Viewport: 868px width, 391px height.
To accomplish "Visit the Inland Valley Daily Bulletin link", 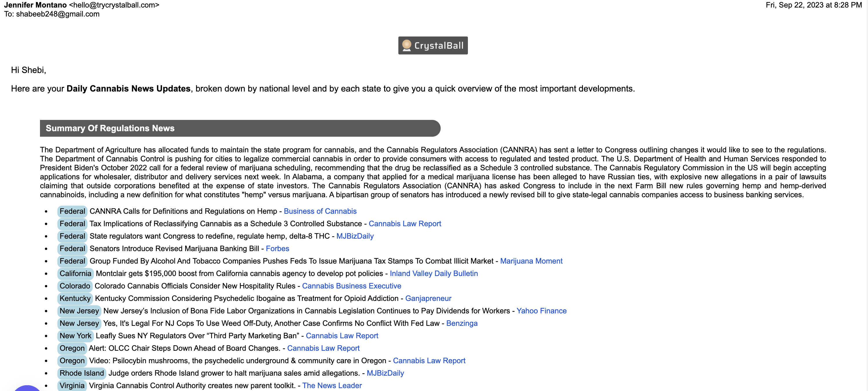I will click(x=434, y=273).
